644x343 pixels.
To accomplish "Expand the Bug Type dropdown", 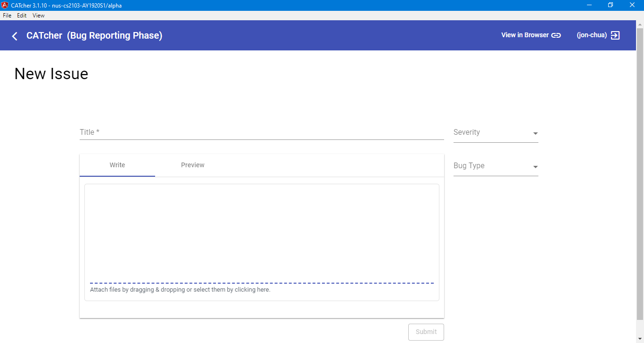I will 495,166.
